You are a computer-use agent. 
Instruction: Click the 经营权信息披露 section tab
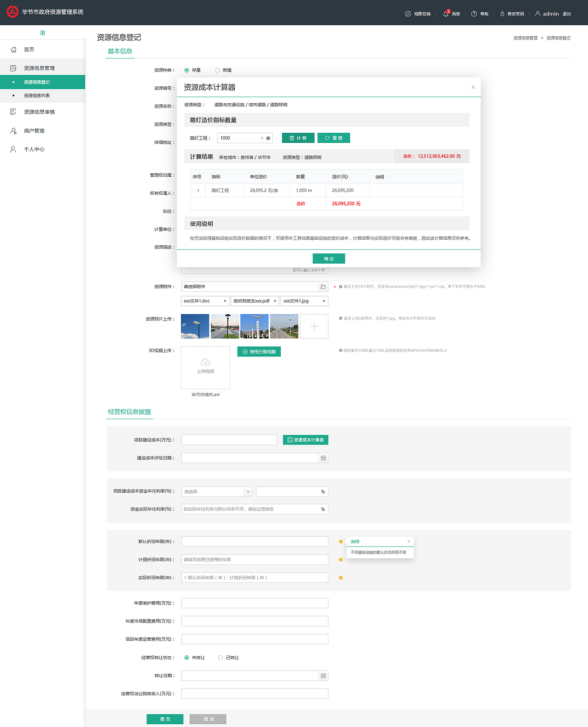tap(130, 412)
